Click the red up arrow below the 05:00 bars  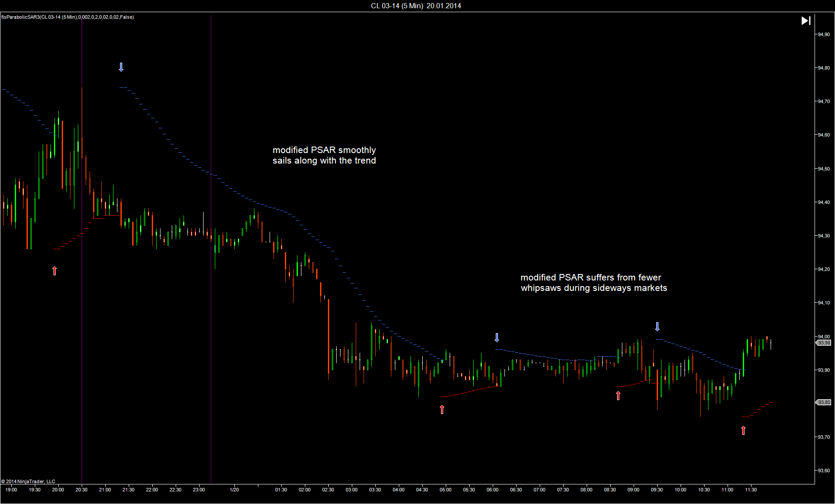[x=442, y=409]
